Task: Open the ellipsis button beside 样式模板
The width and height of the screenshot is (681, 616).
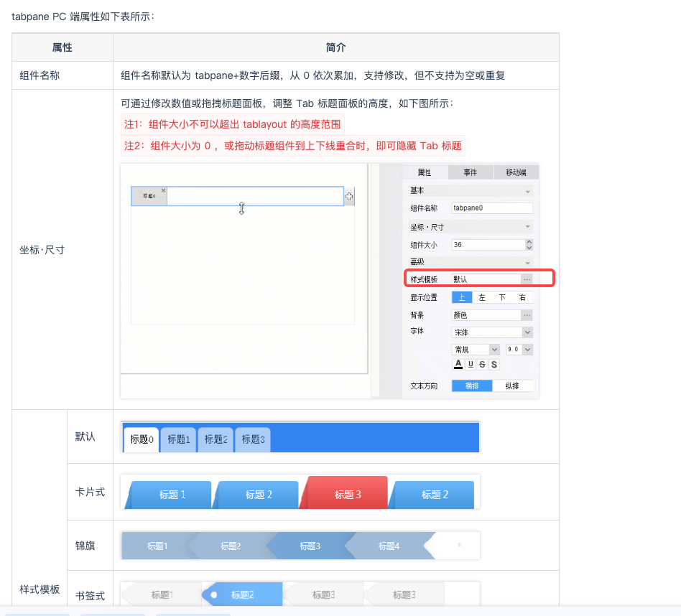Action: 527,279
